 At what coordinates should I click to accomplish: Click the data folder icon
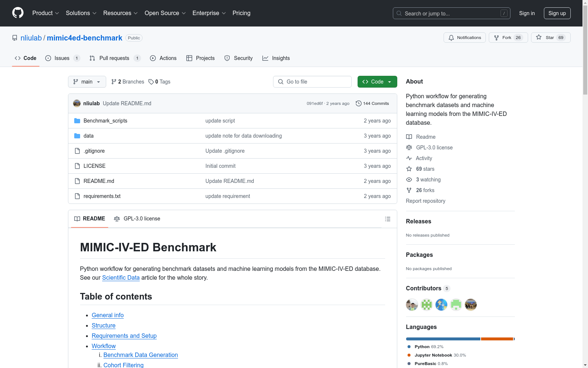[77, 136]
